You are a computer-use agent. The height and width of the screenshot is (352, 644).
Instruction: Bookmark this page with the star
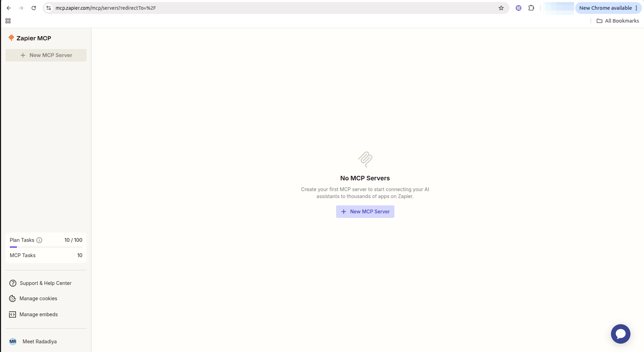[x=501, y=8]
